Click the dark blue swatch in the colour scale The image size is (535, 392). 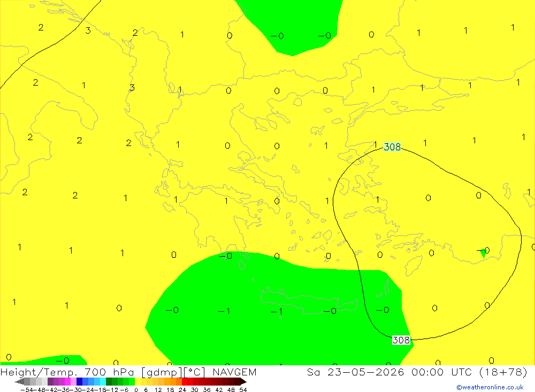[79, 381]
